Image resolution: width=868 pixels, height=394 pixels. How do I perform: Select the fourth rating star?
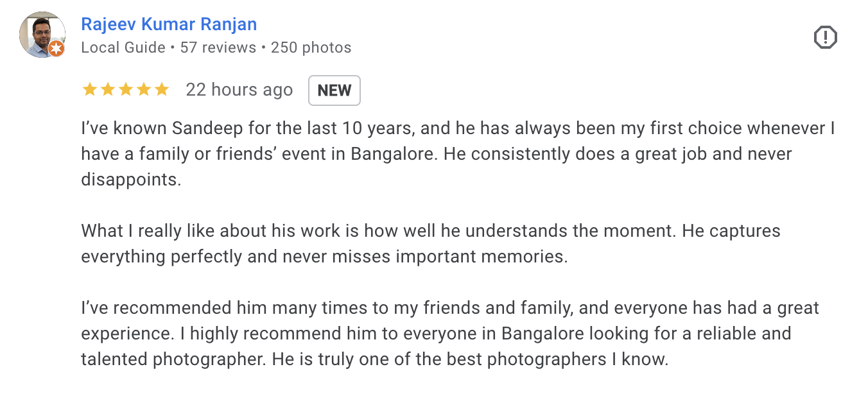[x=144, y=90]
